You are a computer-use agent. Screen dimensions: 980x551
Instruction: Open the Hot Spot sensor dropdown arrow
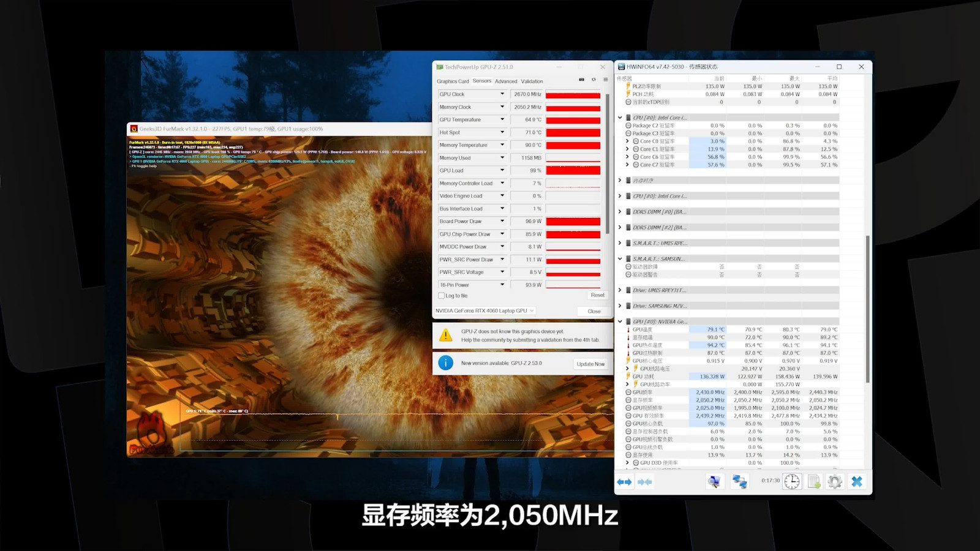point(502,132)
